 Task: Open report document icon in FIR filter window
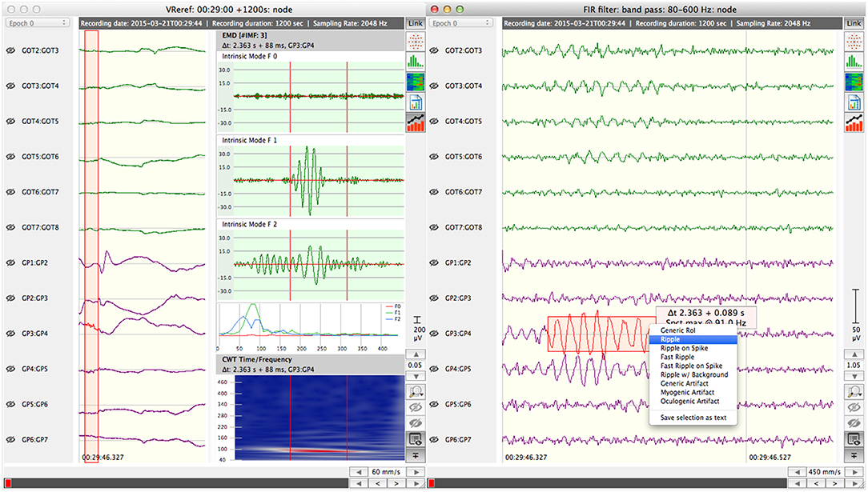tap(854, 102)
